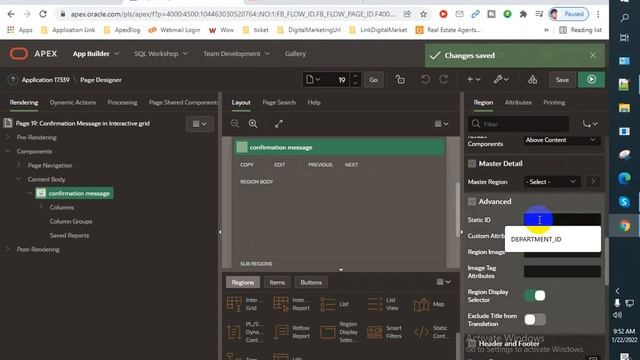Zoom in on the Layout pane
Screen dimensions: 640x360
253,124
